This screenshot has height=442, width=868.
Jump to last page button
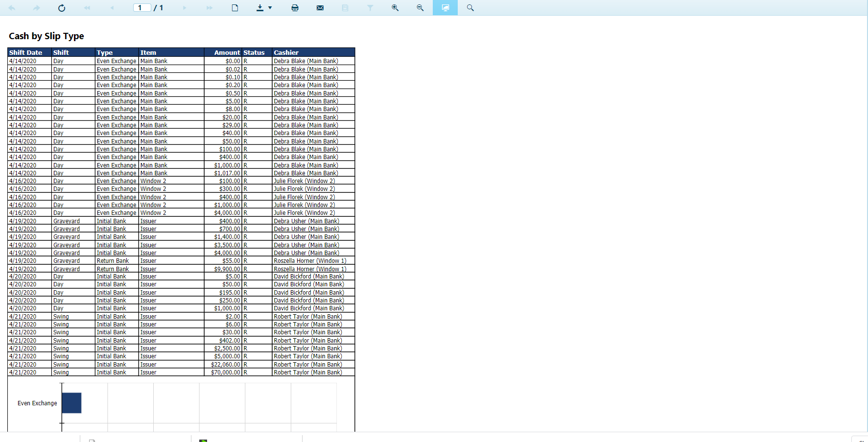pyautogui.click(x=210, y=8)
